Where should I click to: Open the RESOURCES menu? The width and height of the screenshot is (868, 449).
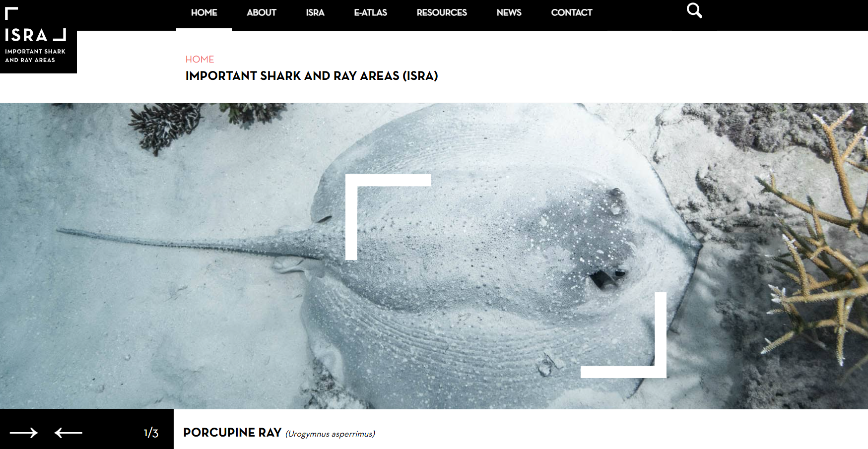(442, 12)
